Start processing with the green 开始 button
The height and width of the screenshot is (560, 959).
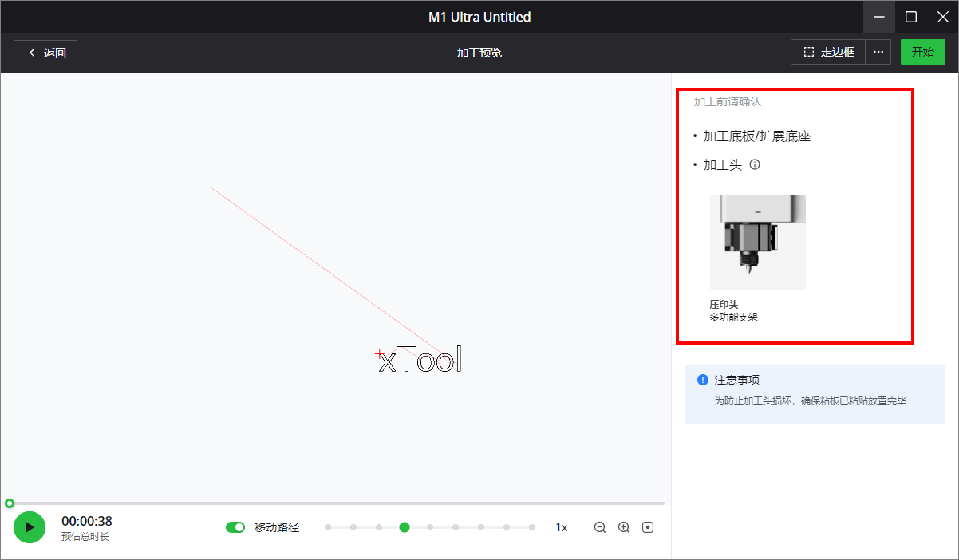(923, 53)
